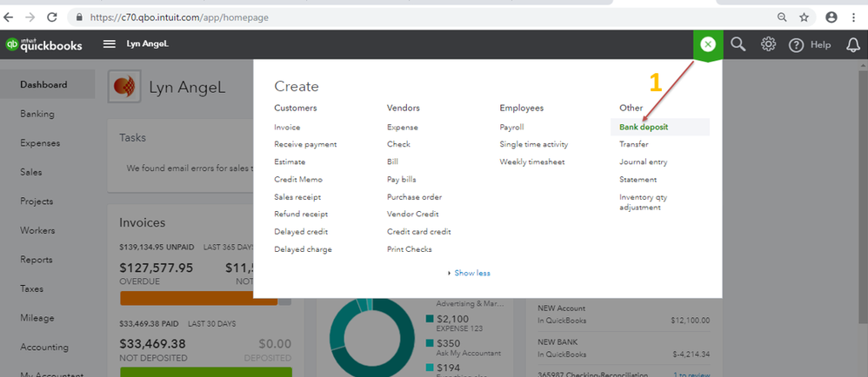
Task: Select Pay bills
Action: [x=401, y=180]
